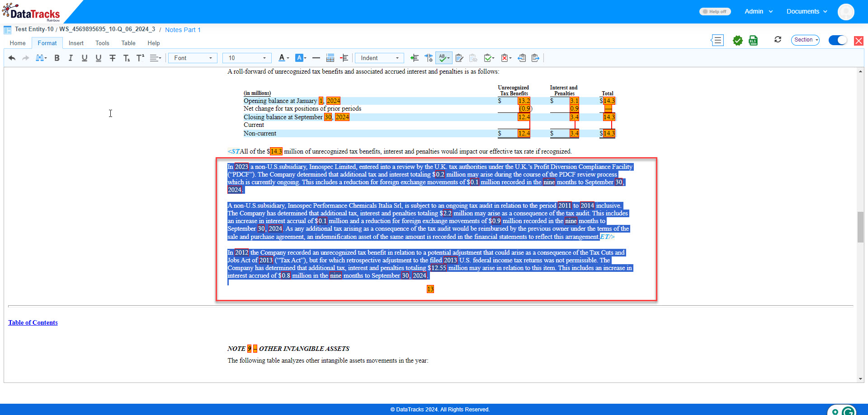Apply double underline
Viewport: 868px width, 415px height.
tap(99, 58)
